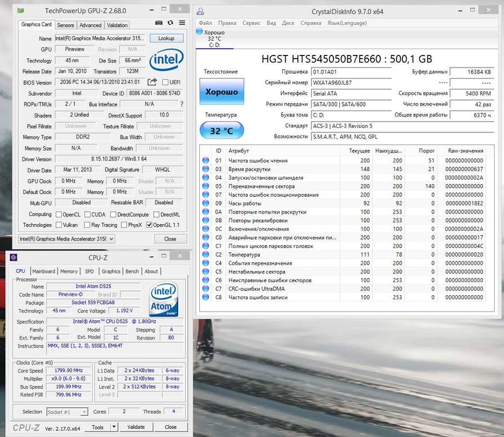504x437 pixels.
Task: Click the Серийный номер field WXA1A960JL87
Action: (351, 82)
